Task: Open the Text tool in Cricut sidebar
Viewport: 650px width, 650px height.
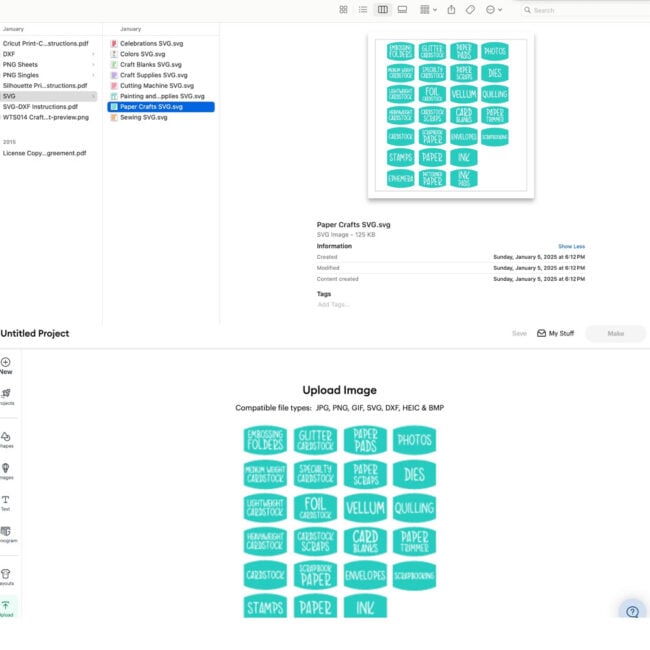Action: tap(6, 503)
